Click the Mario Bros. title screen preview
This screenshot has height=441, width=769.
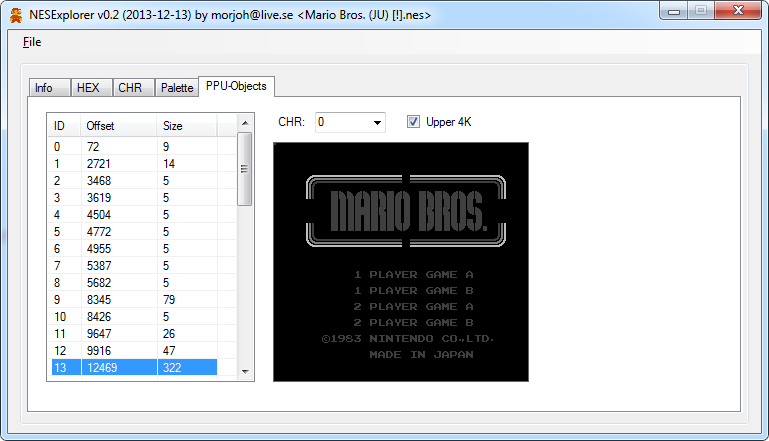(x=401, y=262)
